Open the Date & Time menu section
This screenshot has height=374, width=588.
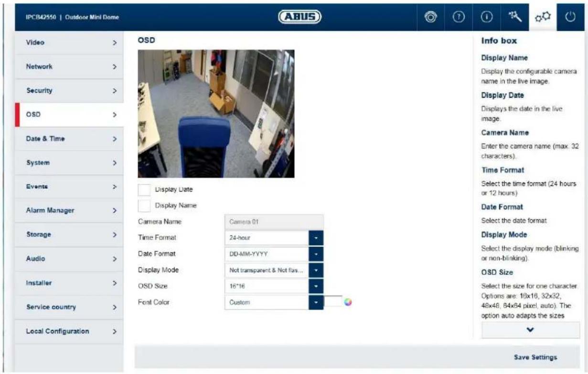[69, 139]
